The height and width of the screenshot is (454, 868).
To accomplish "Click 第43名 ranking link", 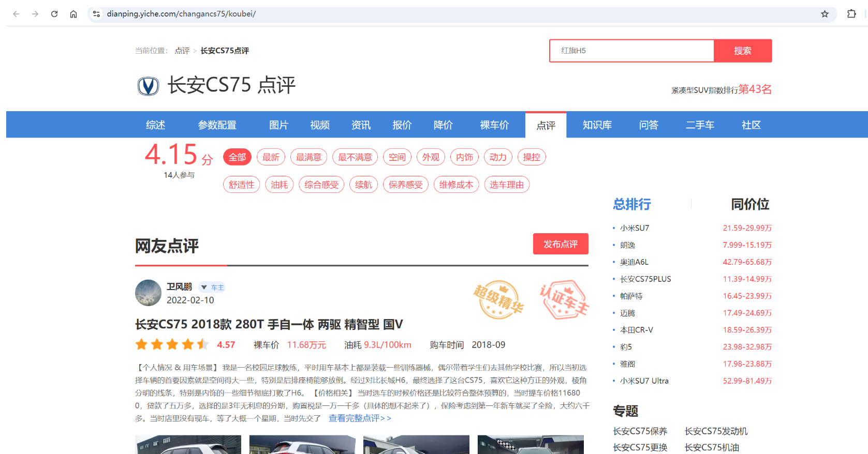I will (x=755, y=89).
